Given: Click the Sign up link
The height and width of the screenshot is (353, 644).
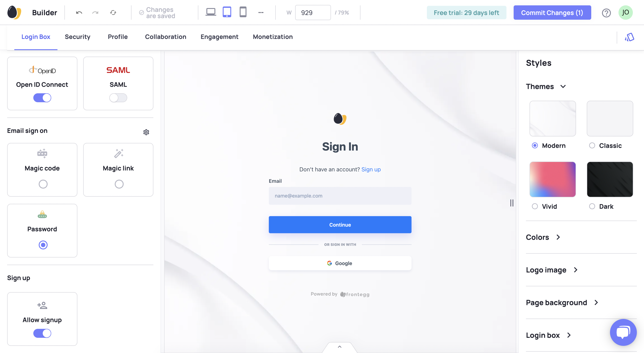Looking at the screenshot, I should [x=371, y=169].
